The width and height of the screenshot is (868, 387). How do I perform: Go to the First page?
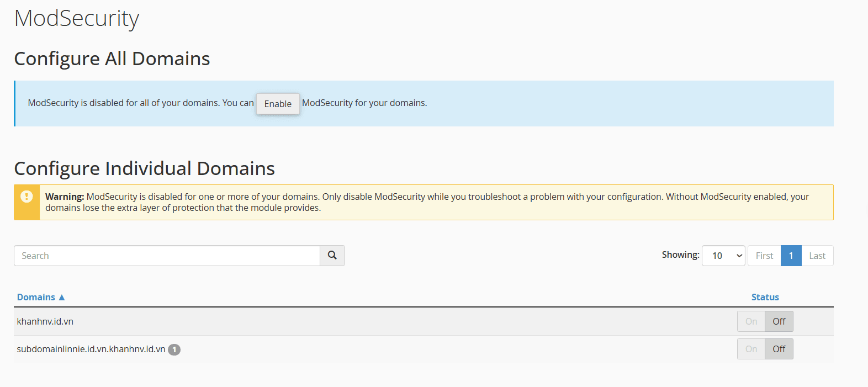tap(764, 256)
